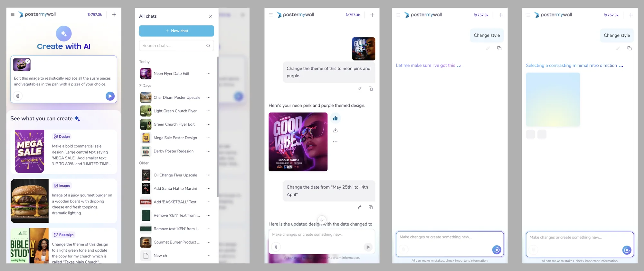Select the gourmet burger Images example
644x271 pixels.
coord(64,201)
